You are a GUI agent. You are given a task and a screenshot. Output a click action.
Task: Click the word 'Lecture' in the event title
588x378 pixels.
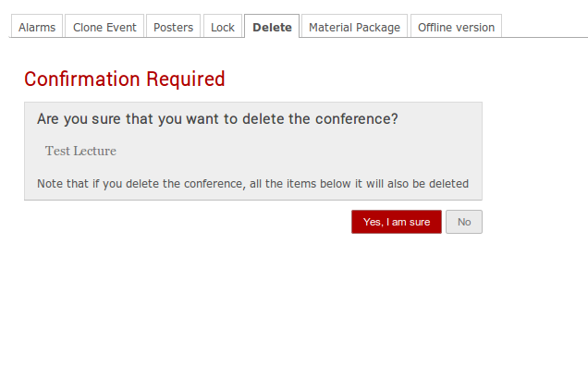click(94, 151)
